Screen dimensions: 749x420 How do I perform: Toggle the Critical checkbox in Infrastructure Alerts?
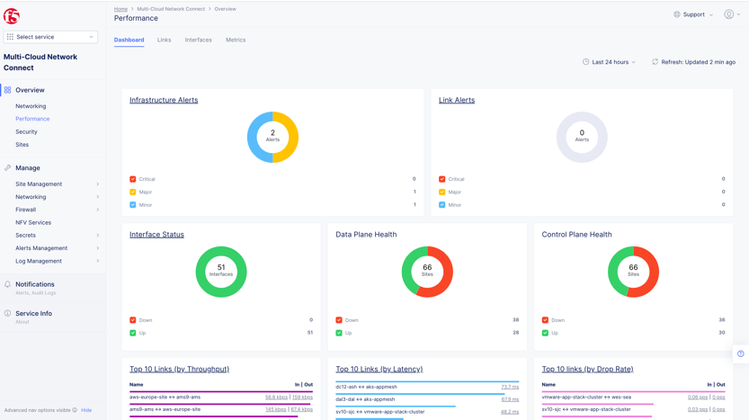(133, 179)
